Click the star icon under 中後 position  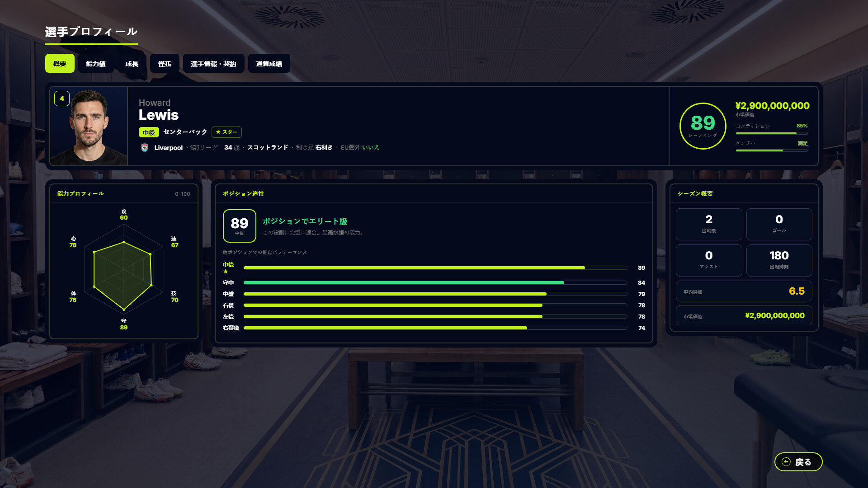226,272
